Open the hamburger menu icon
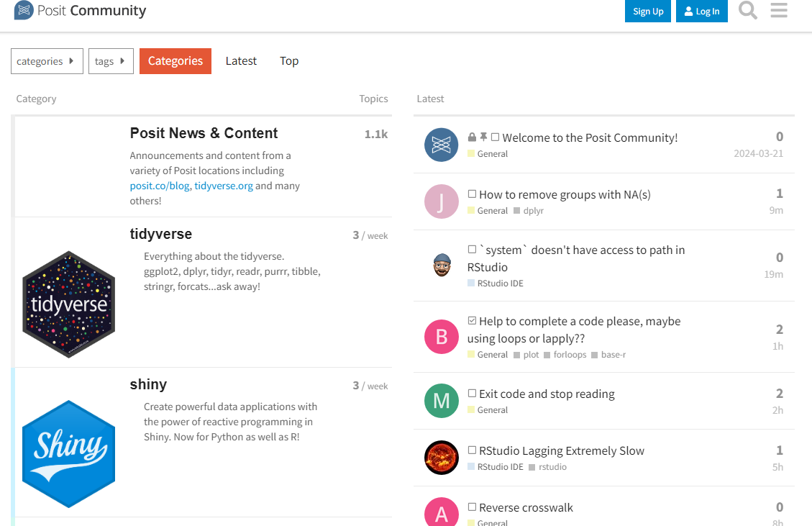 click(x=779, y=10)
